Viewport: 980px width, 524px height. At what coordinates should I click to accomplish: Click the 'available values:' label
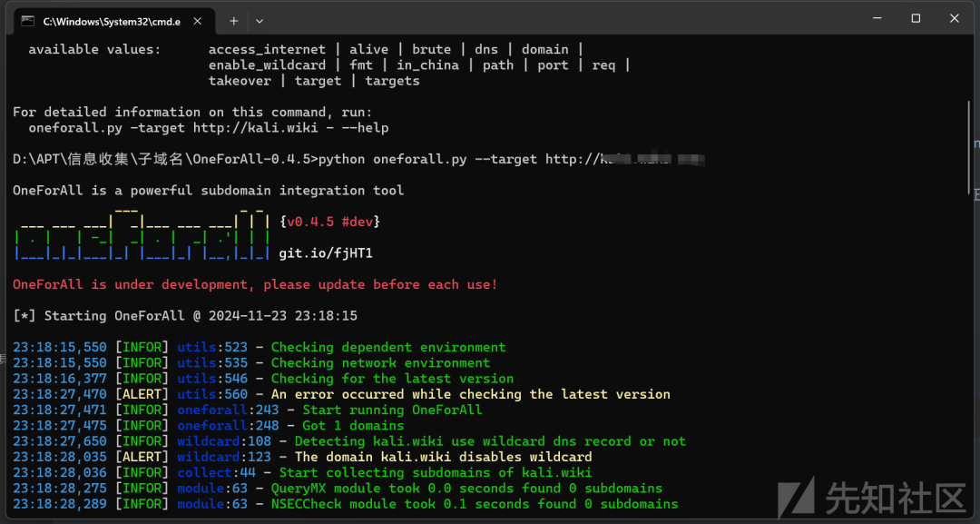click(94, 49)
